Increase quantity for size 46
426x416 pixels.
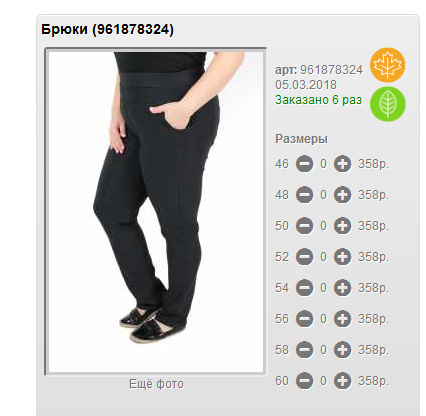click(x=342, y=164)
